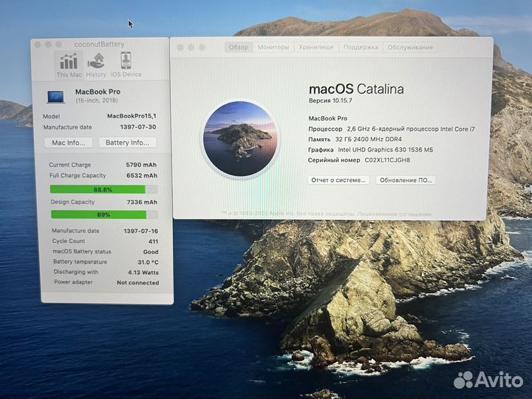Viewport: 532px width, 399px height.
Task: Click the Mac manufacture date 1397-07-30
Action: pyautogui.click(x=138, y=127)
